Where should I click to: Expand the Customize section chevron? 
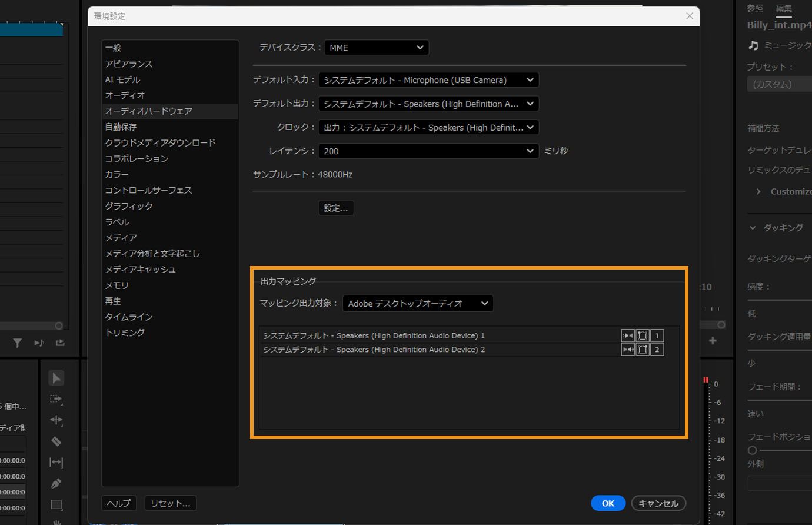[758, 191]
